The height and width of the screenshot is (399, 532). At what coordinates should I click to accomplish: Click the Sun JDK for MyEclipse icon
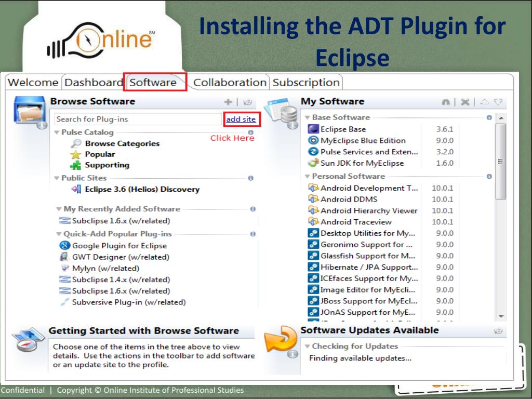tap(313, 163)
